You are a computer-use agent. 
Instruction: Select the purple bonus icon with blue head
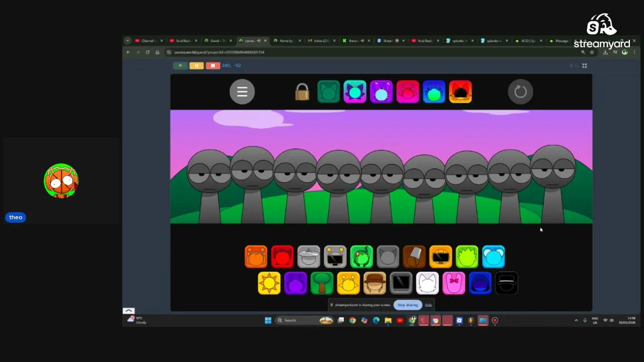[x=381, y=92]
